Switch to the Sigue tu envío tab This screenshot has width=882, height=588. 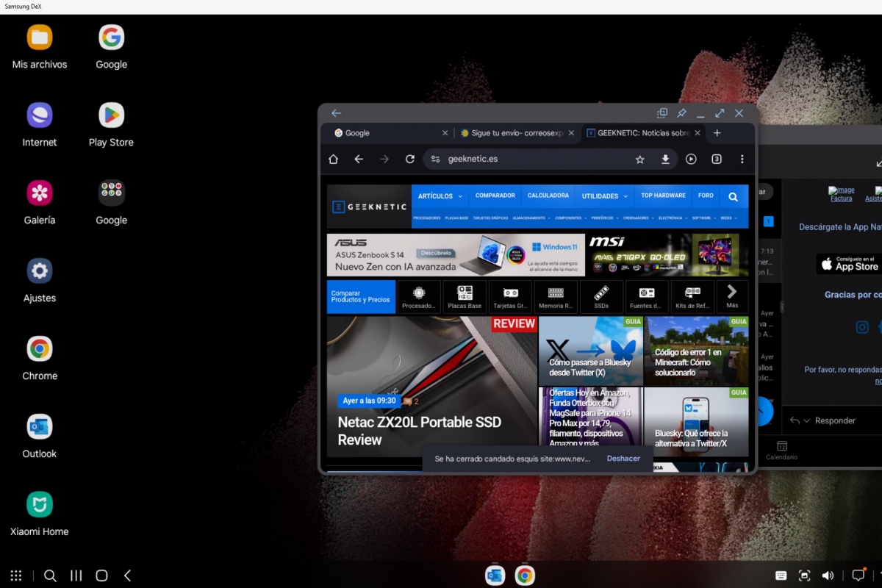(515, 133)
